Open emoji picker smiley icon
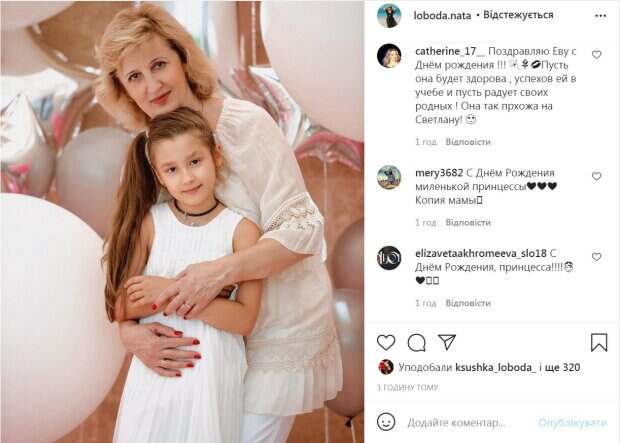620x443 pixels. 386,422
